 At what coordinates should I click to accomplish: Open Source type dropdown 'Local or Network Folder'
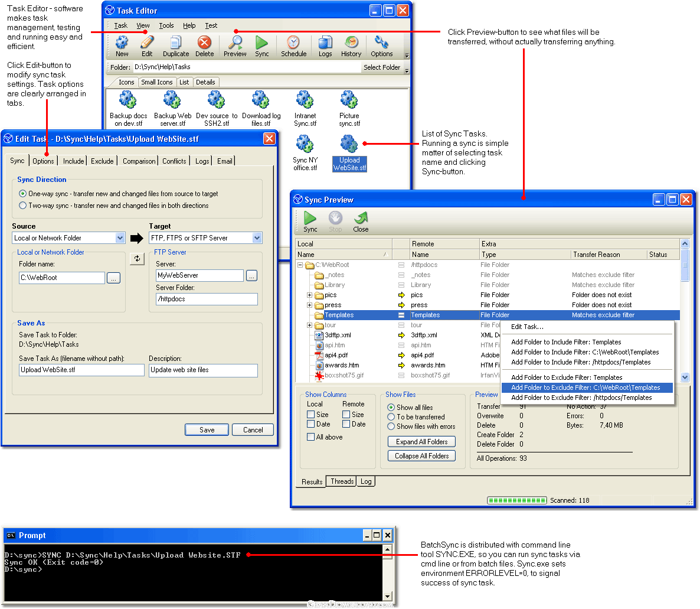click(x=120, y=237)
